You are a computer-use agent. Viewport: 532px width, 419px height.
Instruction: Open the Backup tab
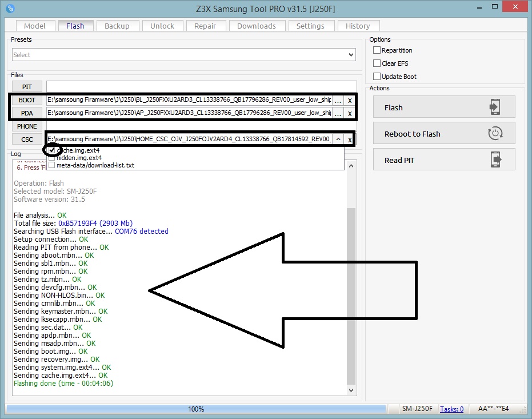[x=117, y=26]
